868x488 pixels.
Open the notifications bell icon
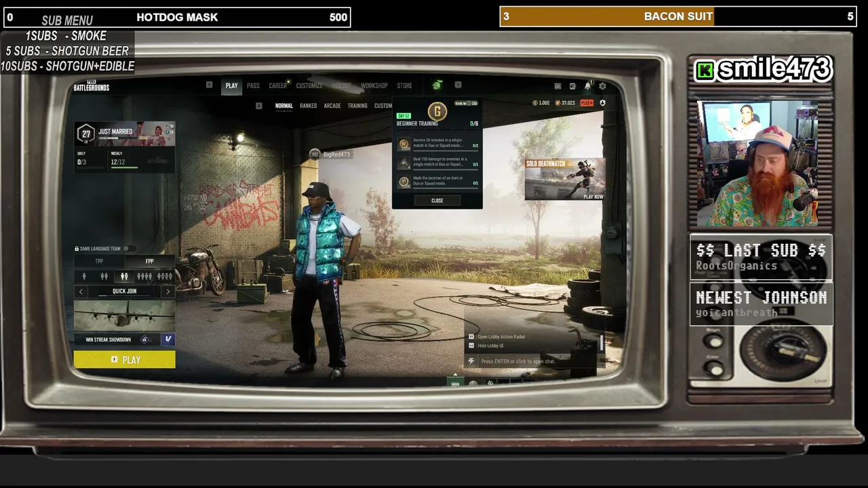(x=587, y=86)
